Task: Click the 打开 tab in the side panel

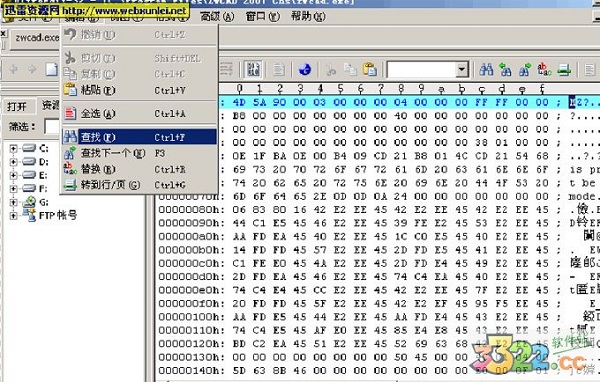Action: pos(17,106)
